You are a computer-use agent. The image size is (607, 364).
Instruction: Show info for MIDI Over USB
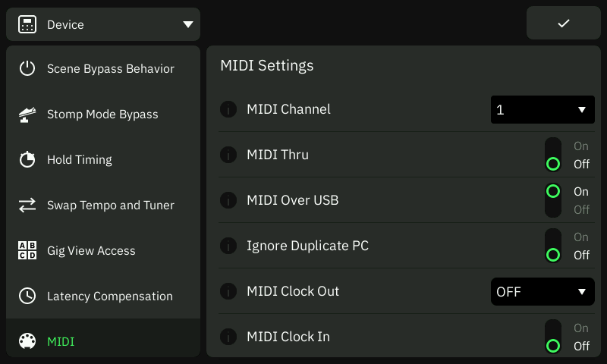[228, 200]
